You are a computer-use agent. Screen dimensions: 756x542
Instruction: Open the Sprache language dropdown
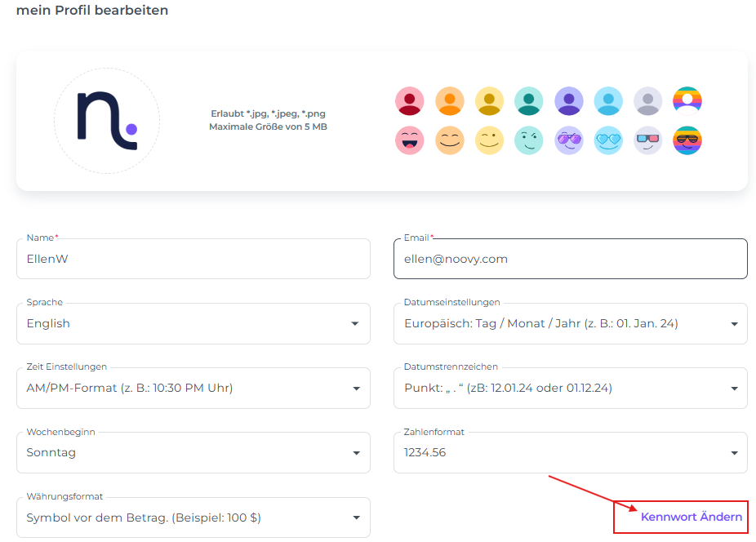click(193, 324)
